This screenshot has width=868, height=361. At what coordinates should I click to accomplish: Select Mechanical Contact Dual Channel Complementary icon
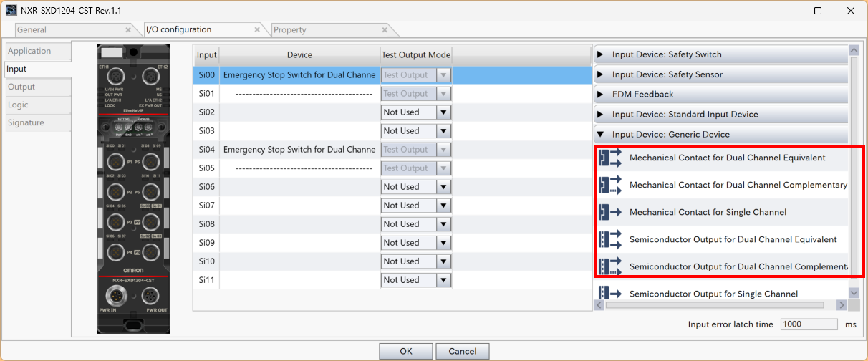click(x=610, y=185)
